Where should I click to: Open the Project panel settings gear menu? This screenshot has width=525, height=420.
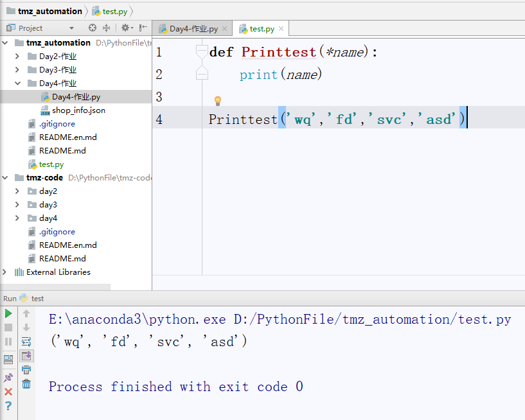point(127,28)
